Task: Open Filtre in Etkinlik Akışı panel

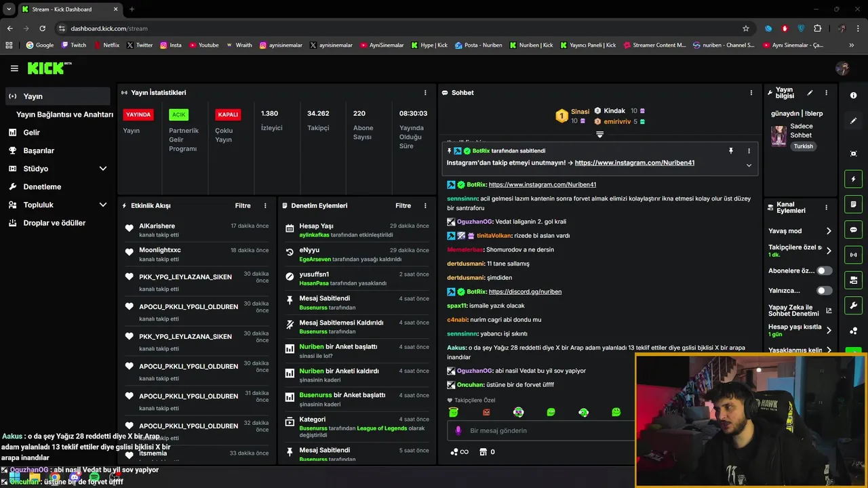Action: [x=242, y=205]
